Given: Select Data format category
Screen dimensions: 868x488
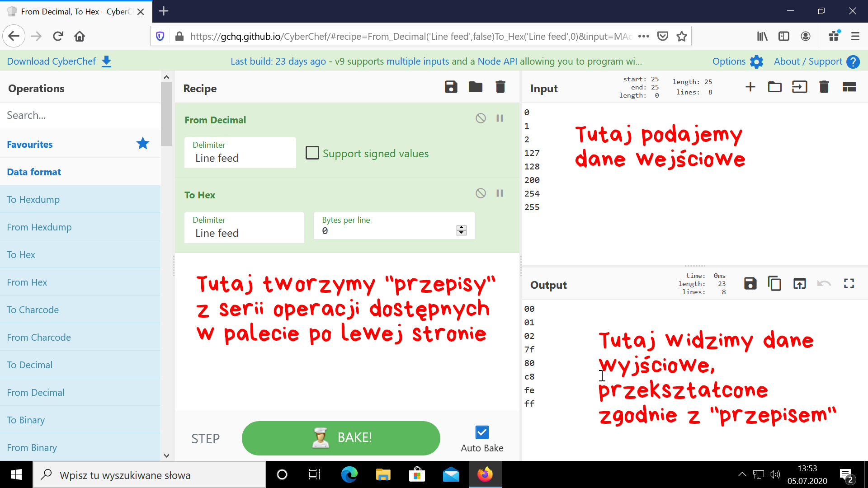Looking at the screenshot, I should pyautogui.click(x=34, y=172).
